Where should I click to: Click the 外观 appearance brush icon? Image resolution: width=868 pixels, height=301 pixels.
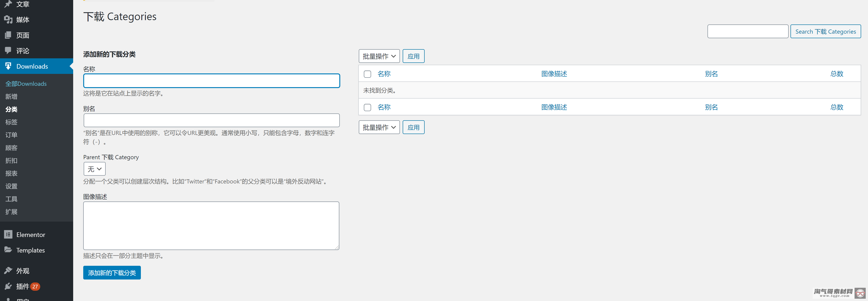coord(8,270)
